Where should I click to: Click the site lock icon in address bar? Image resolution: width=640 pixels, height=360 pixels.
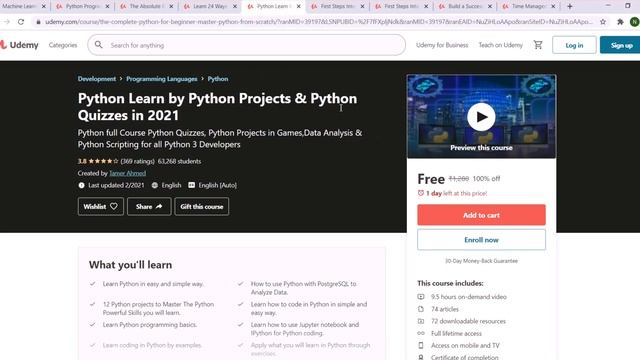point(38,22)
